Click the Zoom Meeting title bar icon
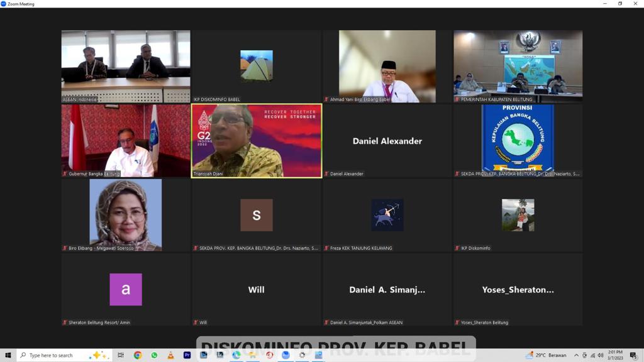The width and height of the screenshot is (644, 362). click(3, 4)
